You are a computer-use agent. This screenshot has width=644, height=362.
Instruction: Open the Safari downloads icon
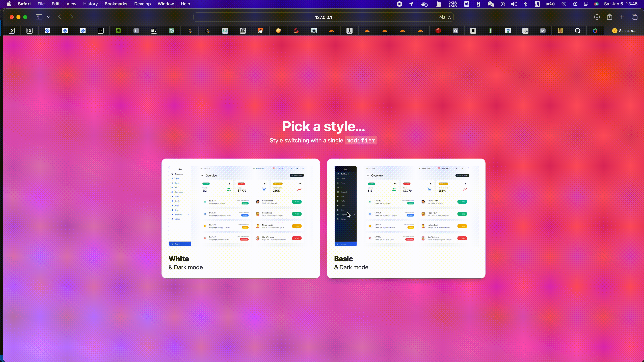[597, 17]
